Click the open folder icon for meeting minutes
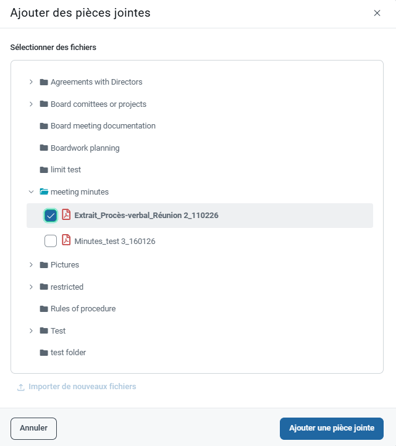This screenshot has width=396, height=446. tap(44, 192)
